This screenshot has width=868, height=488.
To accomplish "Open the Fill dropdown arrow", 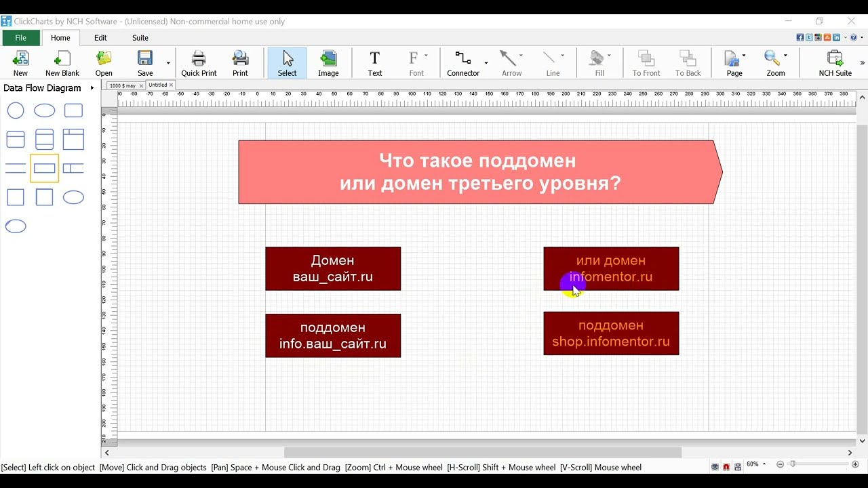I will click(x=609, y=56).
